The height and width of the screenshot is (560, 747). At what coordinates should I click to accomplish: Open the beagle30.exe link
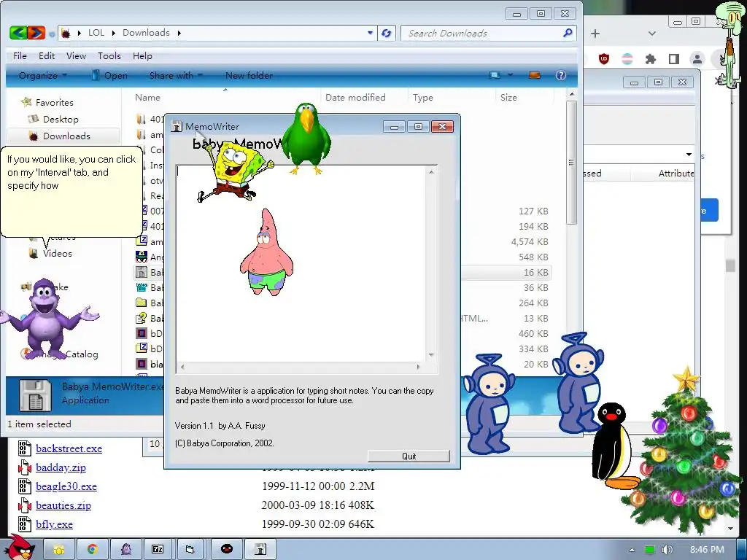[66, 486]
